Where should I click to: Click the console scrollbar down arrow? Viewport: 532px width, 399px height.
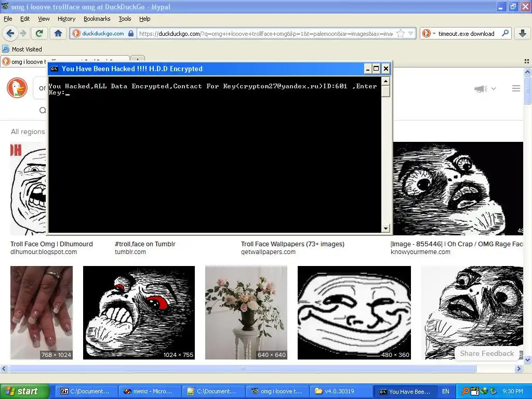[385, 229]
